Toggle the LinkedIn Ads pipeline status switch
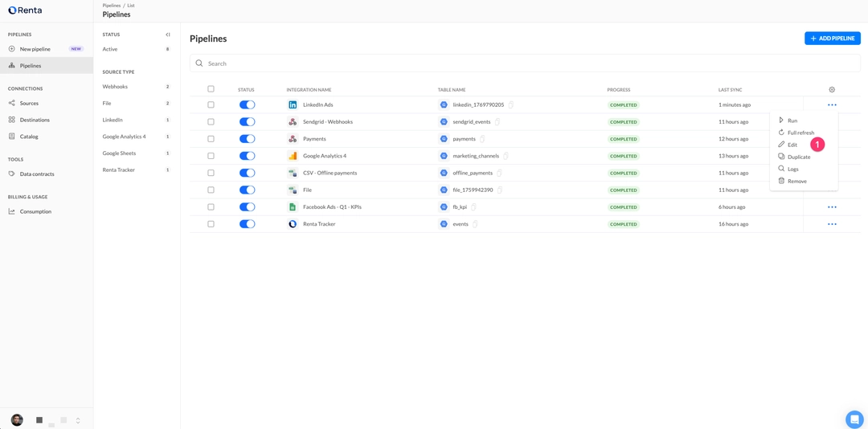 point(248,104)
